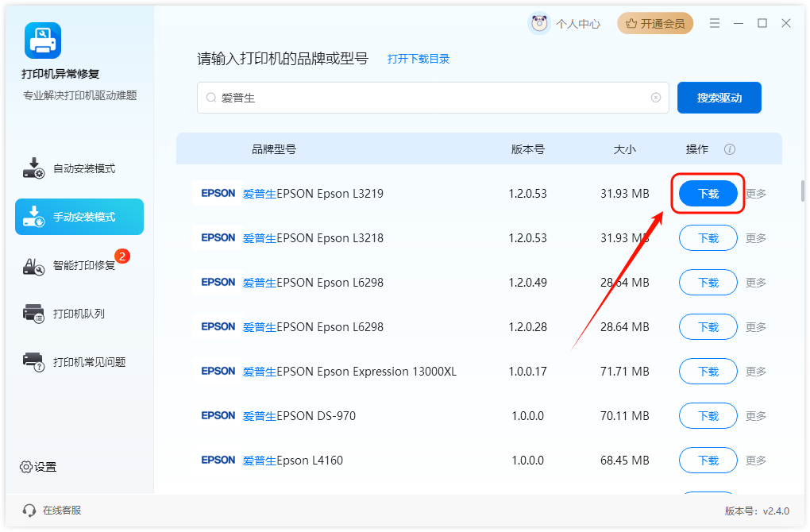Screen dimensions: 810x532
Task: Expand 更多 for Epson L4160
Action: click(756, 461)
